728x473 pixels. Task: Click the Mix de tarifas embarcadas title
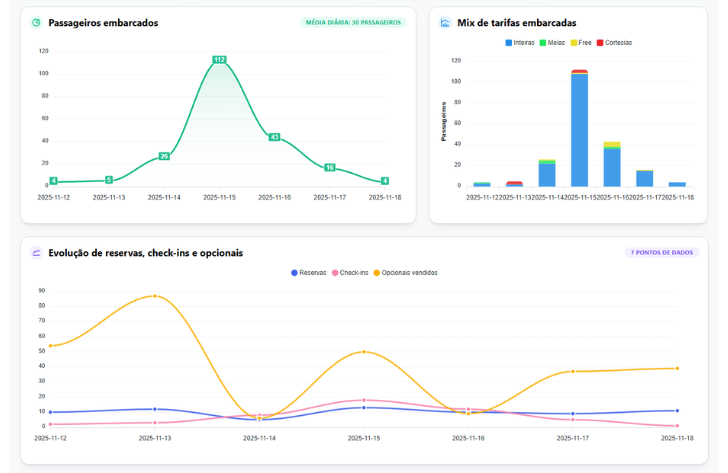click(x=516, y=22)
